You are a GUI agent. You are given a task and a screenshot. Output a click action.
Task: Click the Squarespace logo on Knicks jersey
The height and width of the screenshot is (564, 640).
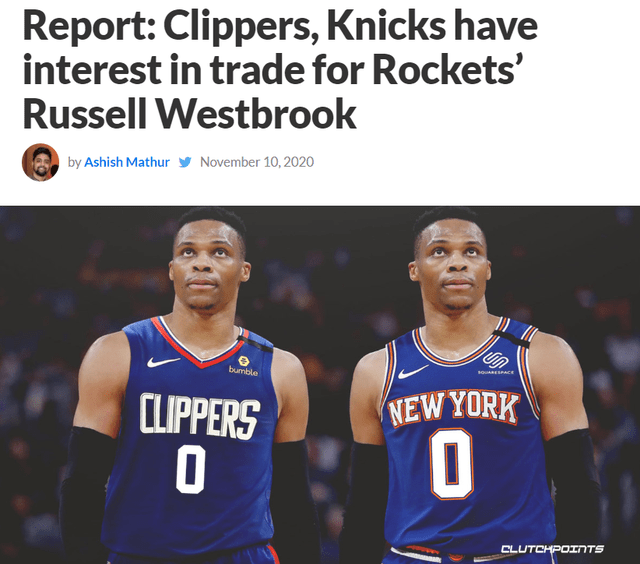click(x=496, y=363)
